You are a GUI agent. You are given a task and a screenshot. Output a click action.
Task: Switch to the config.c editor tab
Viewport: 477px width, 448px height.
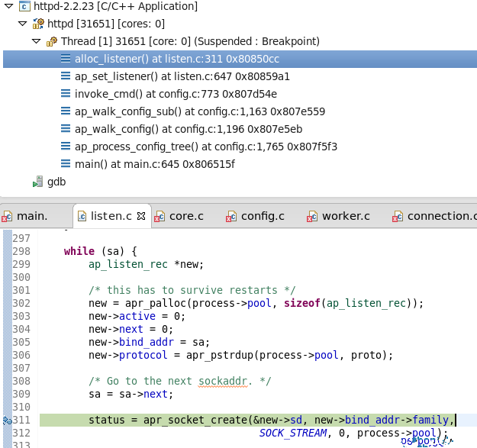coord(263,216)
